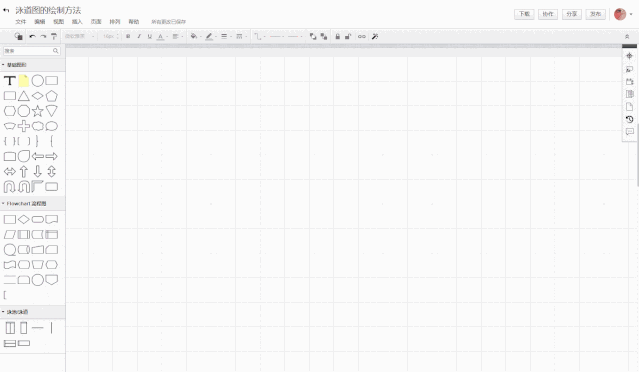Select the right arrow shape
639x372 pixels.
click(51, 156)
